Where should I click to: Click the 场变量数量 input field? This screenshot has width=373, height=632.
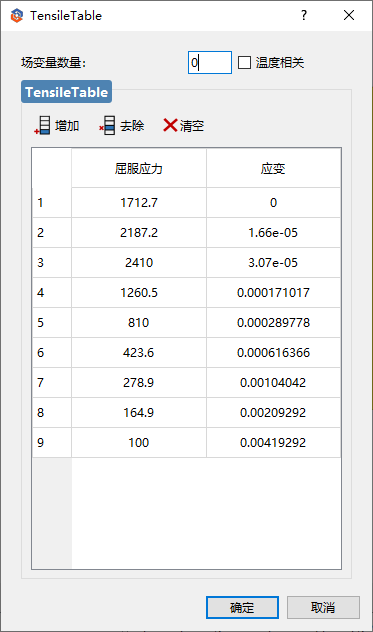click(x=210, y=62)
